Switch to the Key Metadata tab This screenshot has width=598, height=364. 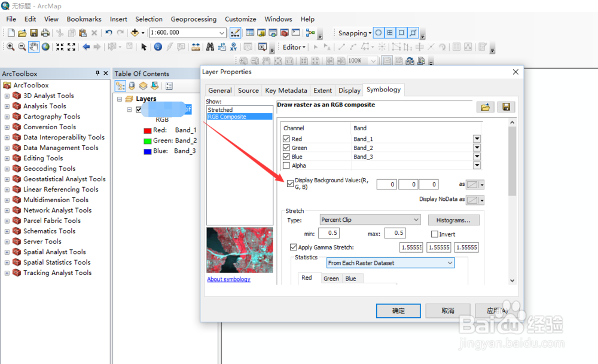[x=286, y=90]
